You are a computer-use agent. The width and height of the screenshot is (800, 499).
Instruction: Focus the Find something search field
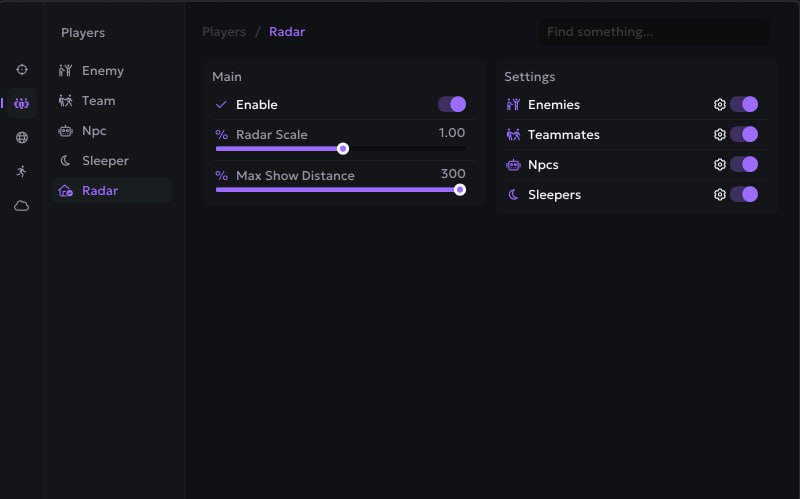tap(654, 32)
